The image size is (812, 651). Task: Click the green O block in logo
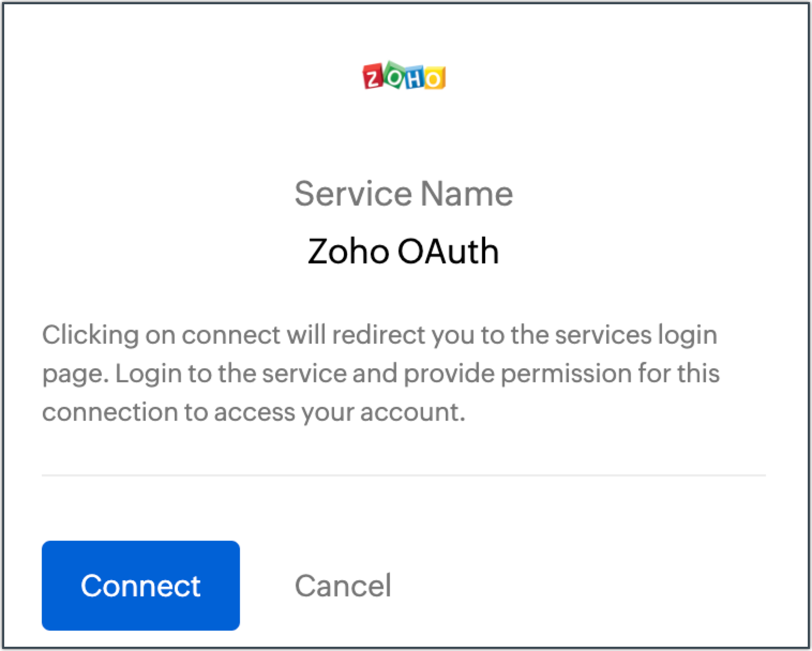click(394, 77)
